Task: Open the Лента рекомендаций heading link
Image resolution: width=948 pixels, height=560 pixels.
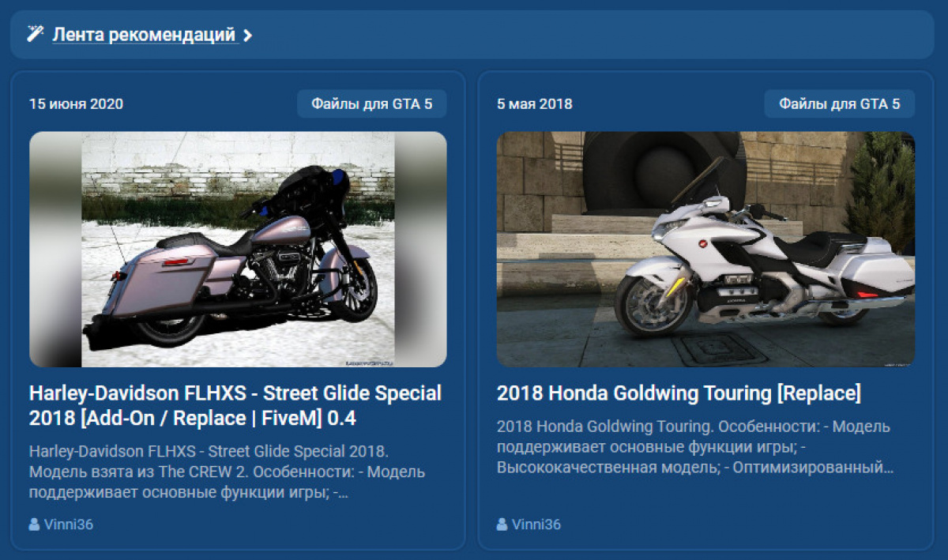Action: 145,35
